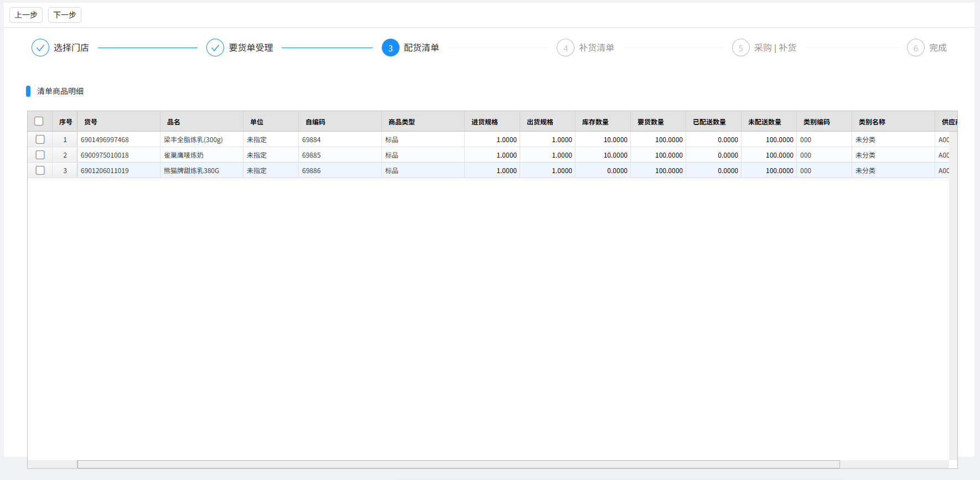Image resolution: width=980 pixels, height=480 pixels.
Task: Click the 要货单受理 step checkmark icon
Action: pyautogui.click(x=215, y=48)
